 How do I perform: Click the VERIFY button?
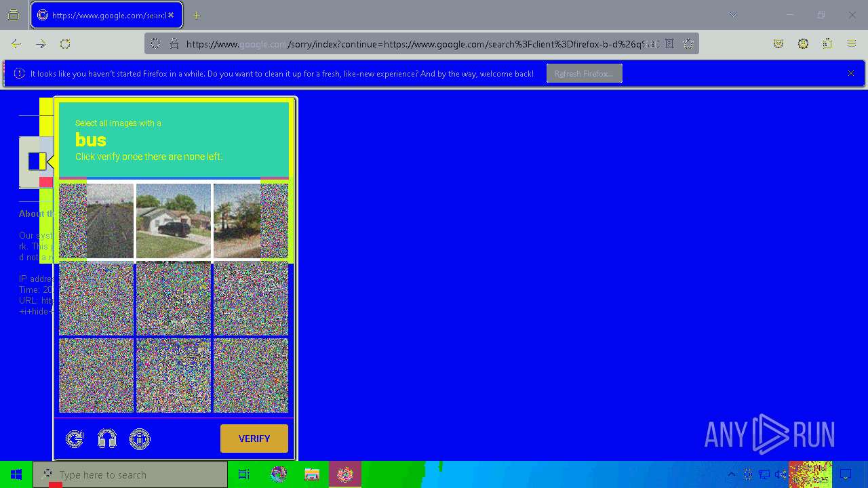click(x=254, y=439)
